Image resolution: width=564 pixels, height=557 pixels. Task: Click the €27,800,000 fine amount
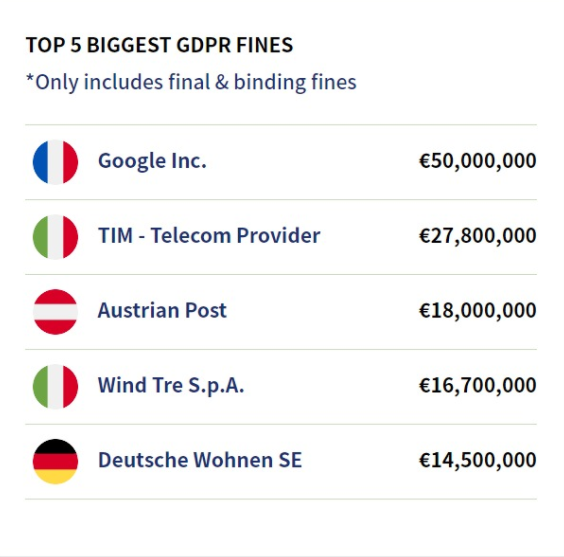click(478, 236)
